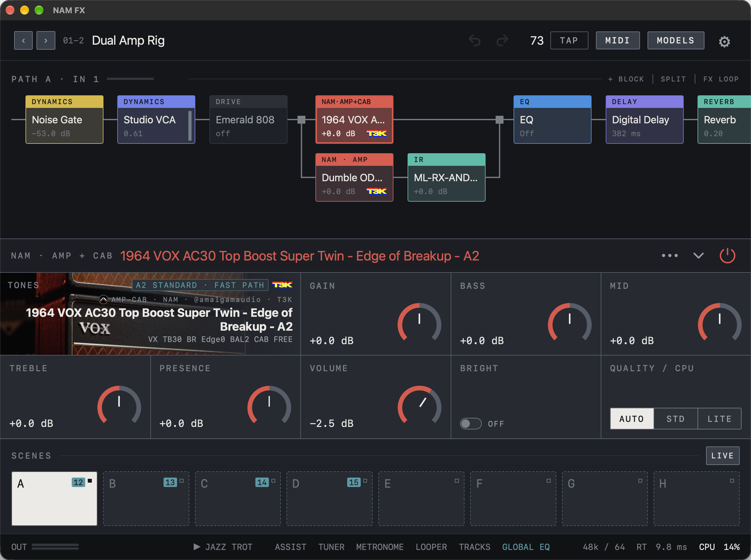Go to previous preset with left arrow
The image size is (751, 560).
pos(23,41)
